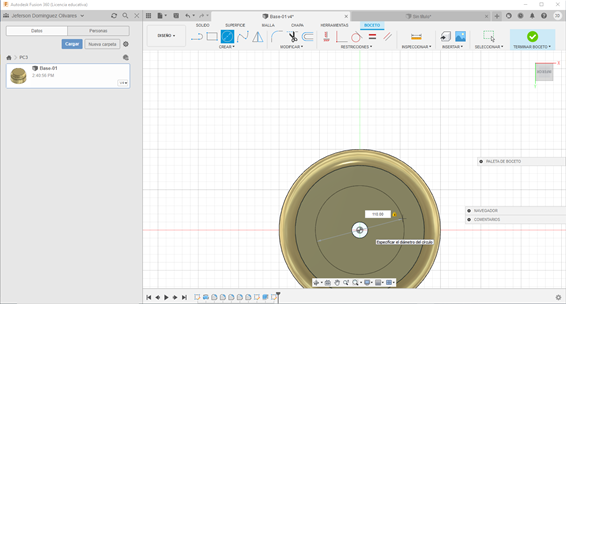Click the green Terminar Boceto checkmark

pos(532,36)
